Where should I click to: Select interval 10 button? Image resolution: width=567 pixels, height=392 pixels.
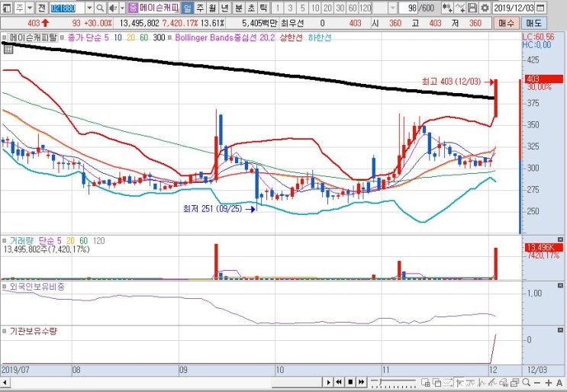coord(315,8)
